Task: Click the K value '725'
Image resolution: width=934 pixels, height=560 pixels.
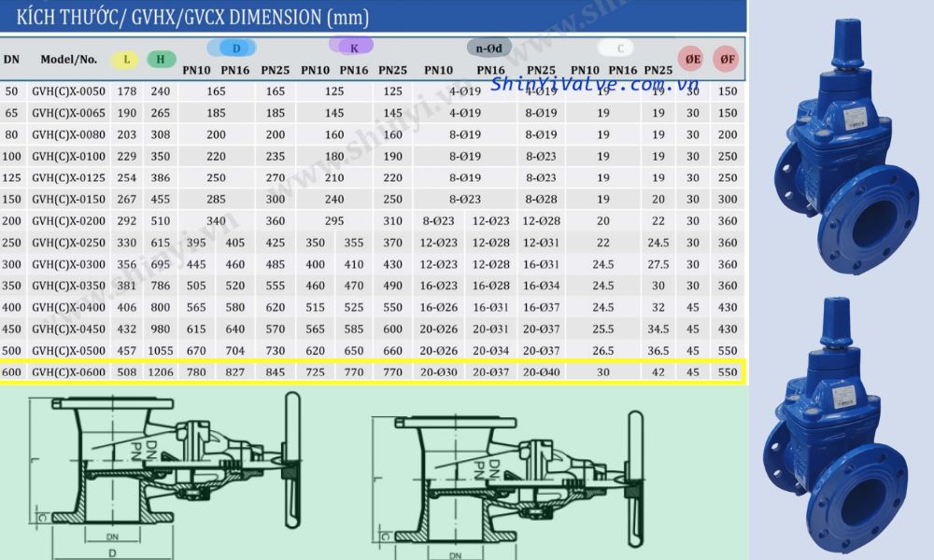Action: click(x=315, y=372)
